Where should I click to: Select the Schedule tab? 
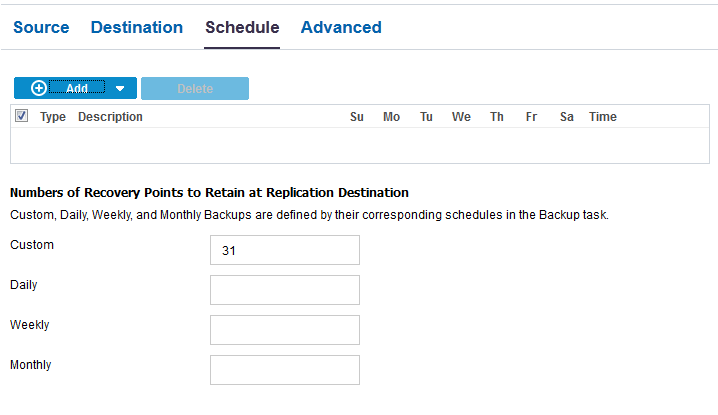(x=242, y=28)
